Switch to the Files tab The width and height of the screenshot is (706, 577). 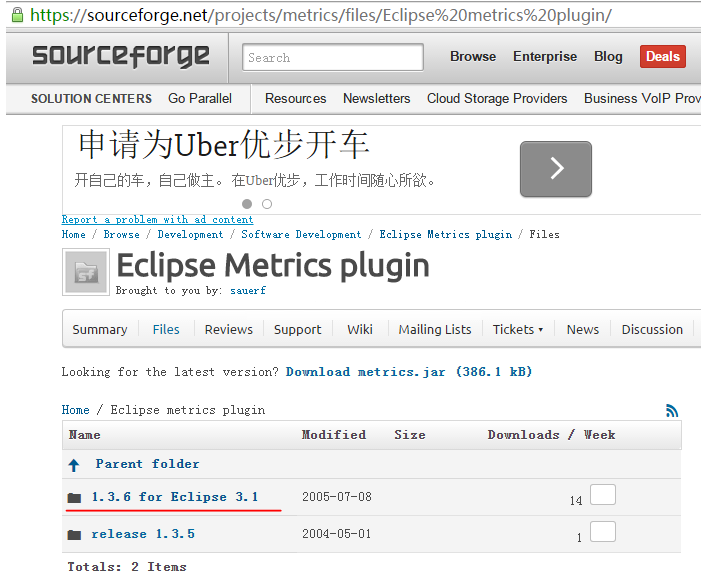tap(166, 329)
